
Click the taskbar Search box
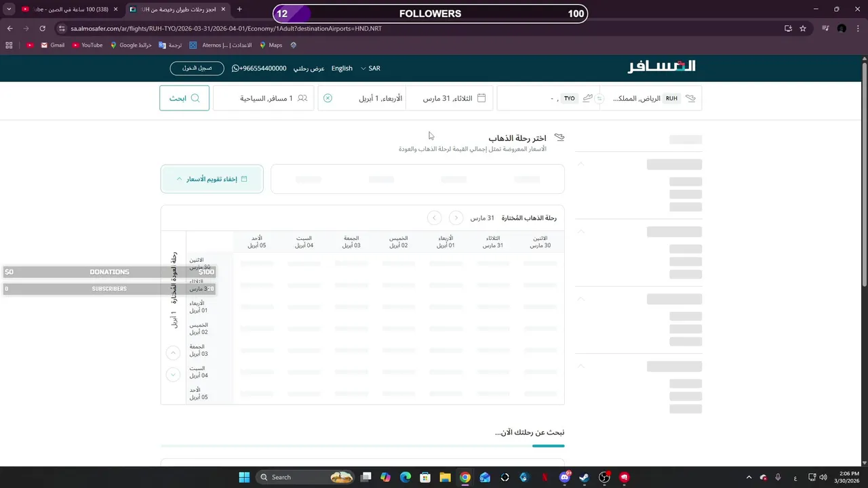pos(307,477)
